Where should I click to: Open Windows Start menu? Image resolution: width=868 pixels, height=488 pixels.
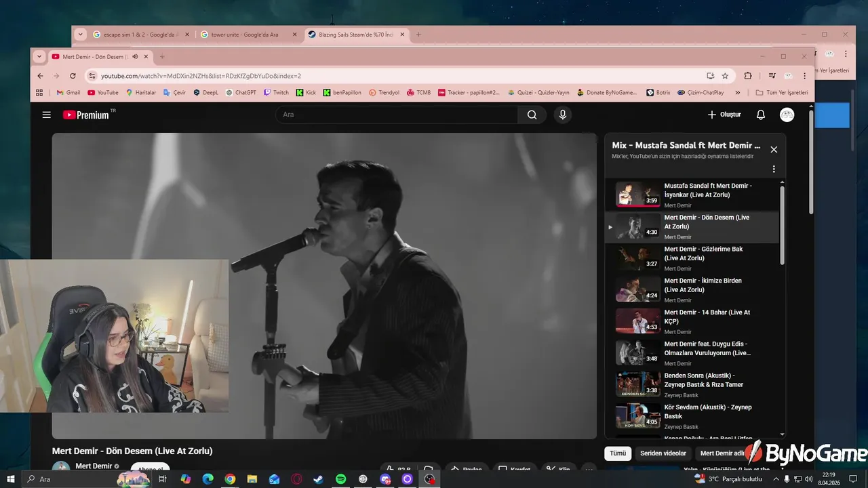click(x=10, y=479)
